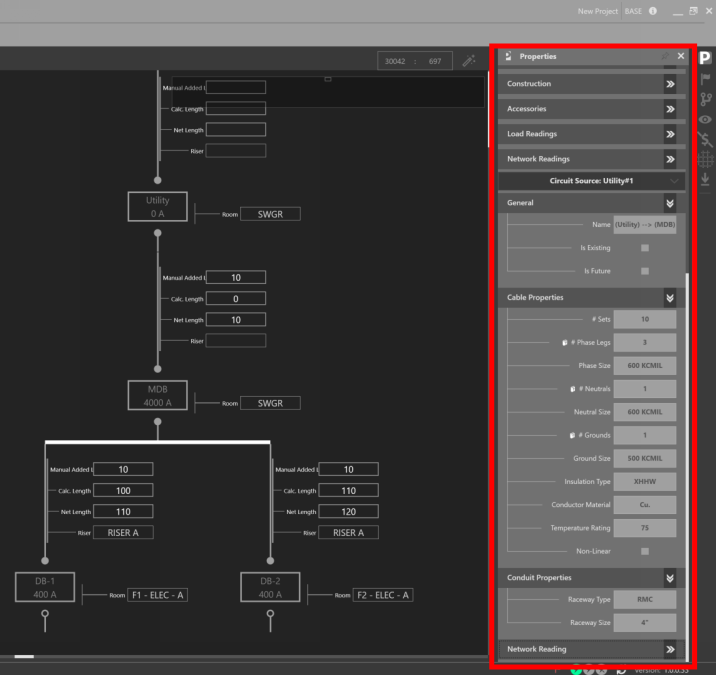The height and width of the screenshot is (675, 716).
Task: Click the magic wand tool icon
Action: click(469, 61)
